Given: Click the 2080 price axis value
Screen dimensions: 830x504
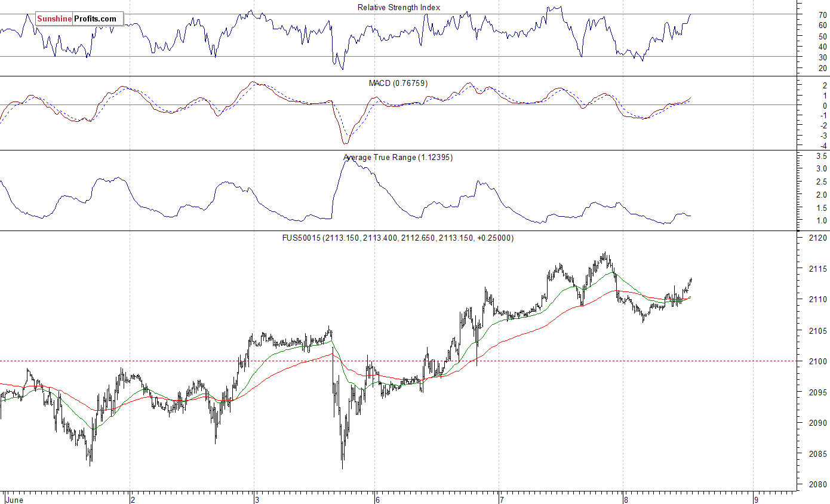Looking at the screenshot, I should 817,485.
